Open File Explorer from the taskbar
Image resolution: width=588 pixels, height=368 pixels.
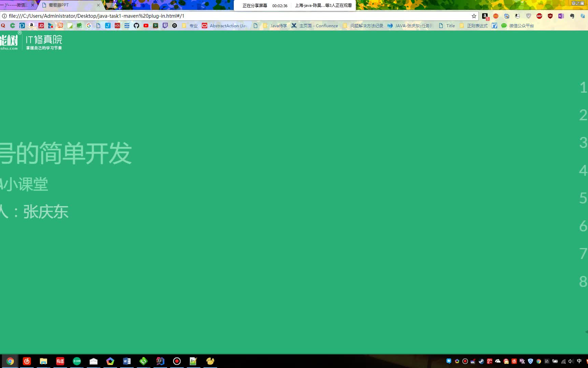pos(44,361)
